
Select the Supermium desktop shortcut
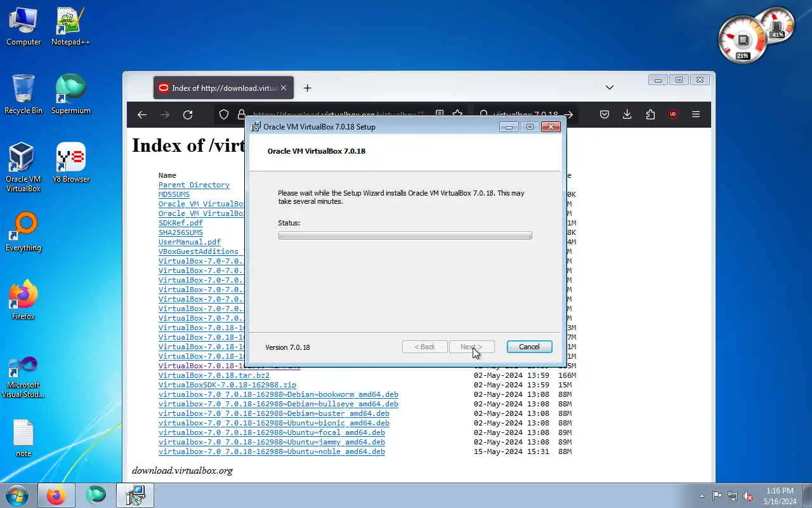(70, 95)
